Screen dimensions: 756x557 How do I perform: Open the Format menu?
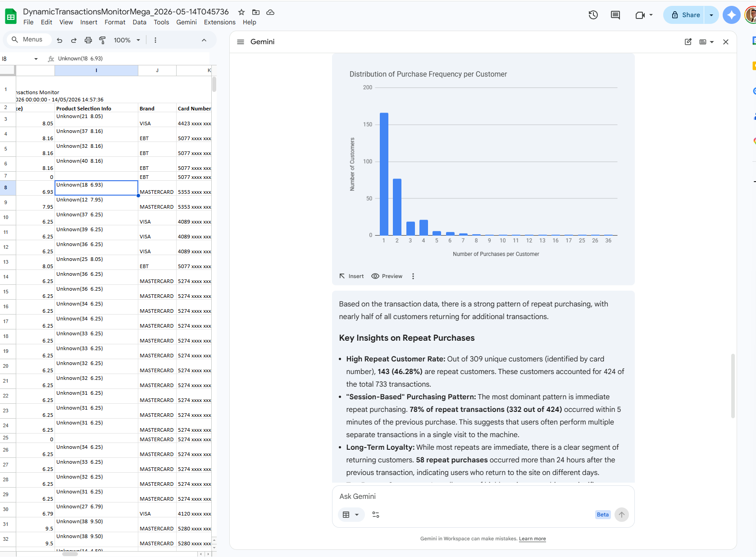coord(115,22)
